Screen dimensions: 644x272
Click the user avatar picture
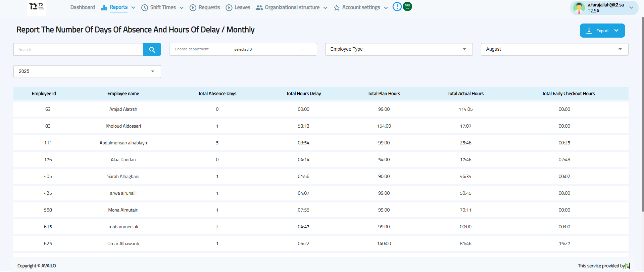tap(579, 8)
